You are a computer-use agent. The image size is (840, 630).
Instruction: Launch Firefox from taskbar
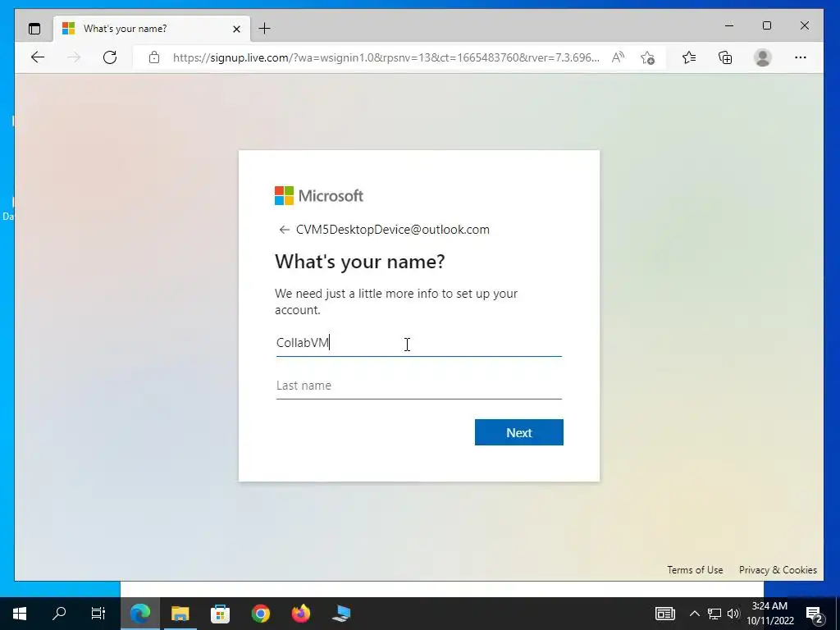(x=300, y=614)
